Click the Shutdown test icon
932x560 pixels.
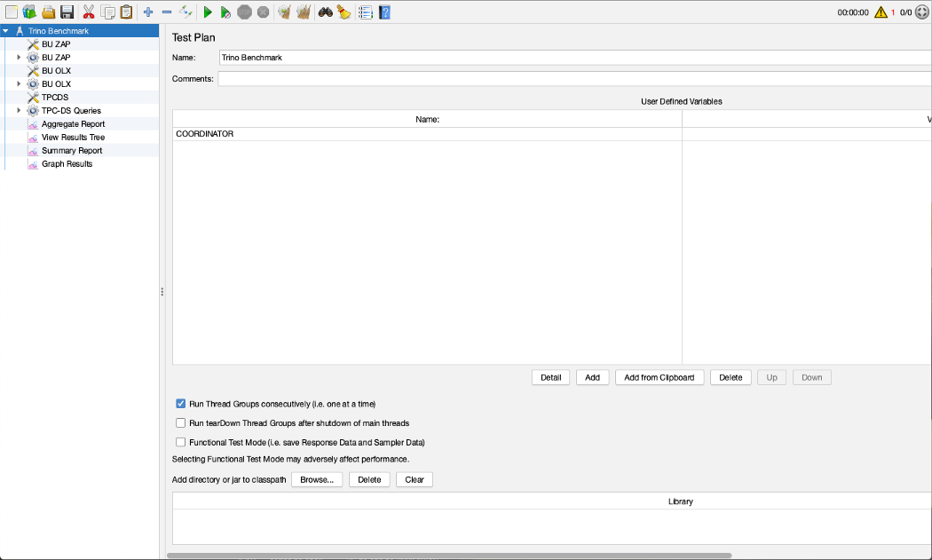pos(264,12)
